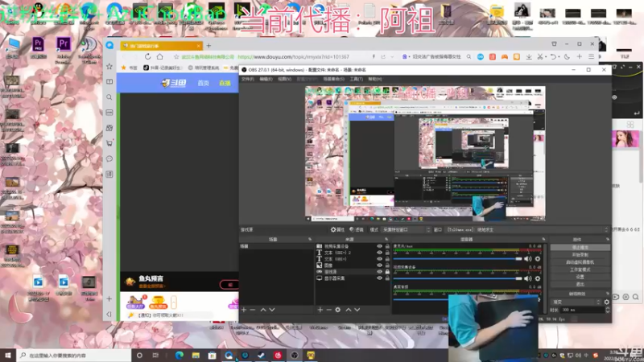Open the OBS 视图 menu
Screen dimensions: 644x362
[284, 79]
